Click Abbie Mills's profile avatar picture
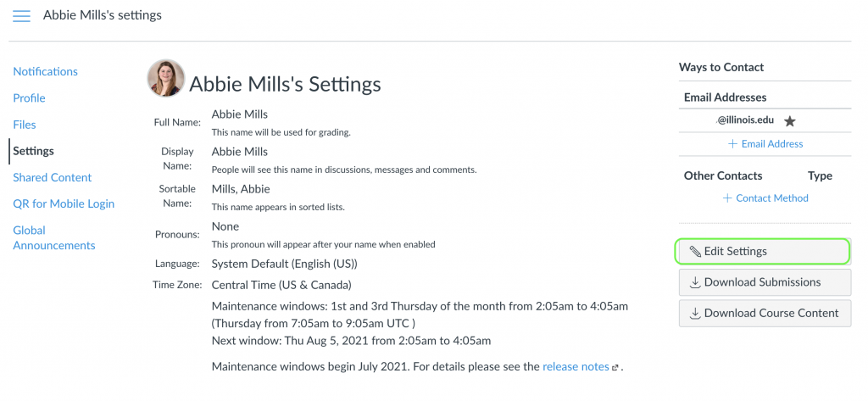Viewport: 868px width, 401px height. pyautogui.click(x=165, y=78)
